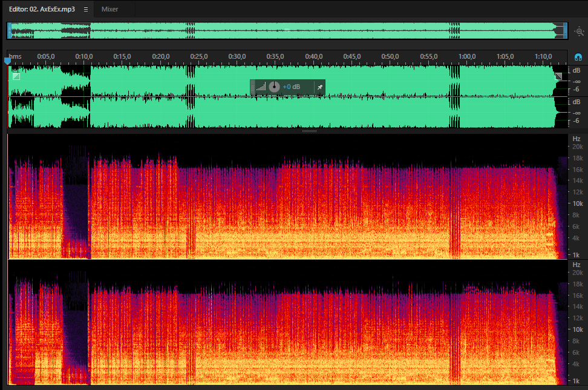Screen dimensions: 588x390
Task: Click the 0:30,0 mark on time ruler
Action: [237, 56]
